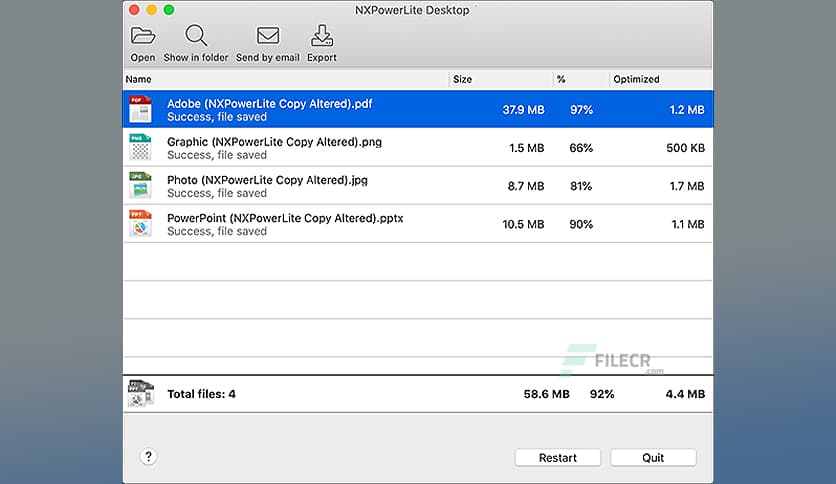Click the 500 KB optimized value
The height and width of the screenshot is (484, 836).
tap(686, 148)
